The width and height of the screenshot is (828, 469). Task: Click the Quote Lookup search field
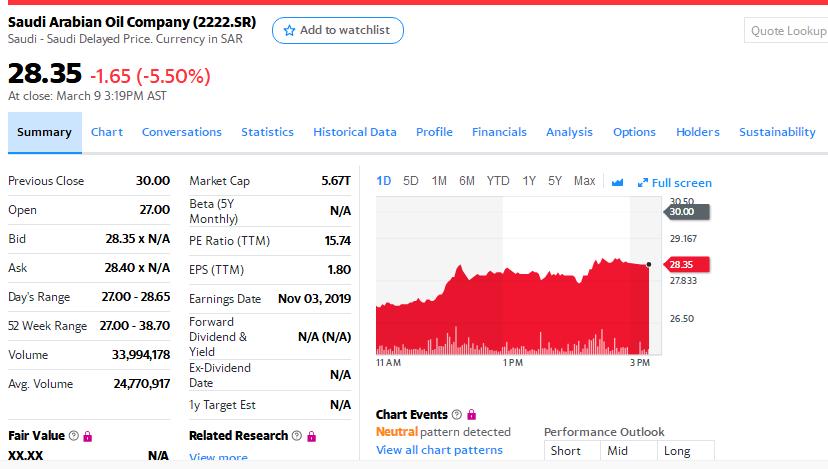[x=786, y=31]
